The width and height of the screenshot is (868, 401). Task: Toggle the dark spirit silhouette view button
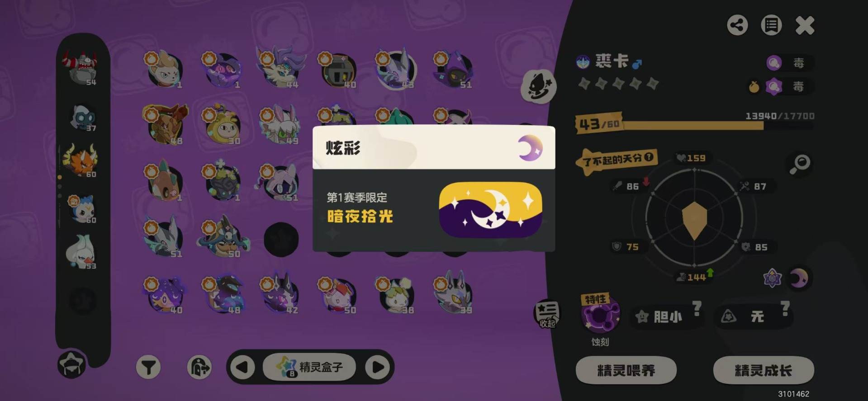pos(538,86)
